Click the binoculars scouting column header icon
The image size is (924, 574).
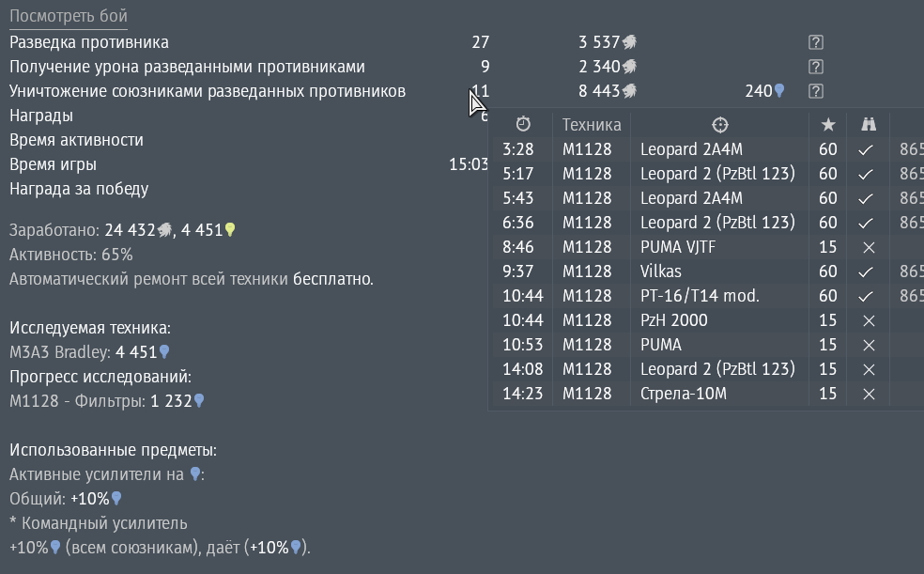869,124
